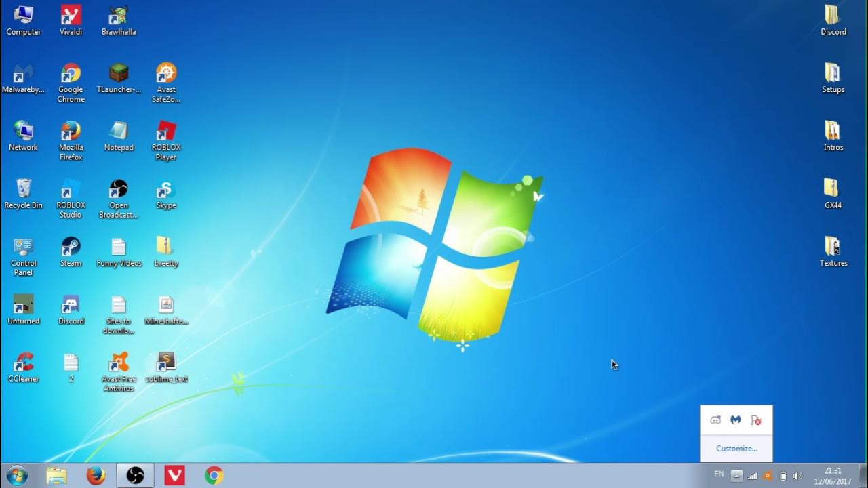Collapse the hidden icons arrow in the tray
The width and height of the screenshot is (868, 488).
click(736, 476)
